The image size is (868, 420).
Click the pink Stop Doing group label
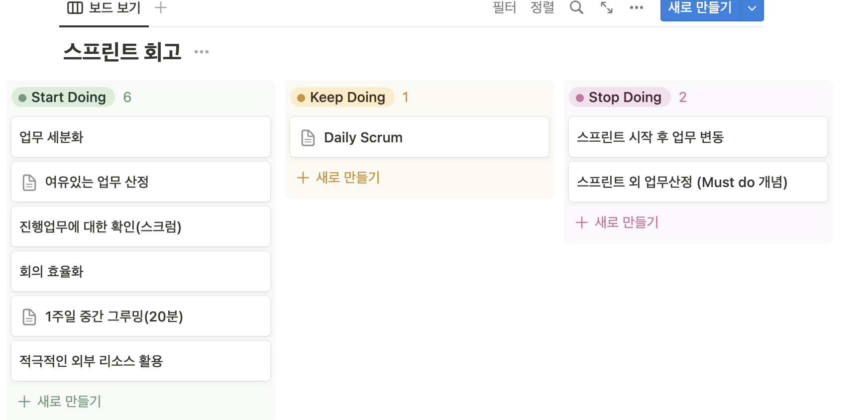click(620, 97)
